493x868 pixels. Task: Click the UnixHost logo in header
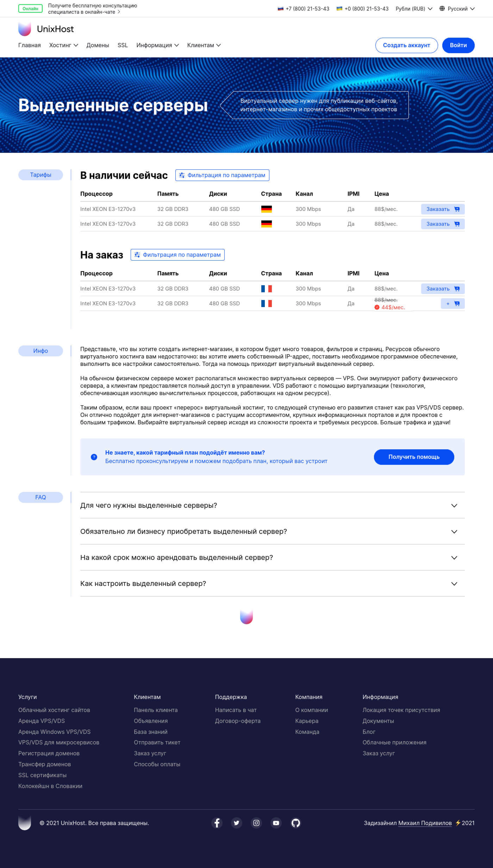(46, 29)
